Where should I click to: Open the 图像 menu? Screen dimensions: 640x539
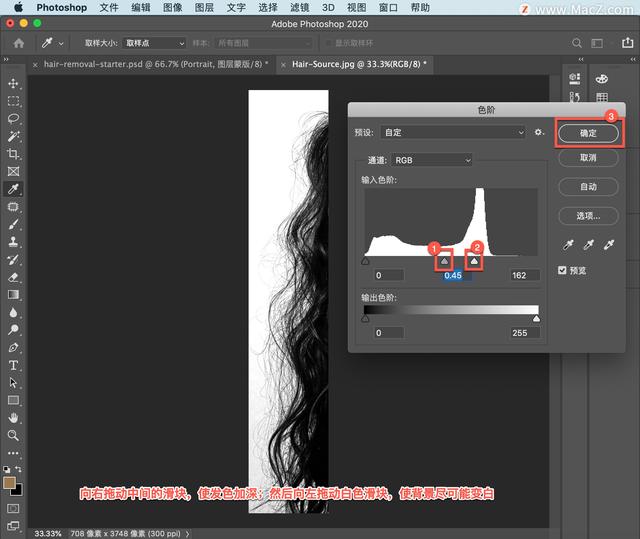pyautogui.click(x=173, y=7)
